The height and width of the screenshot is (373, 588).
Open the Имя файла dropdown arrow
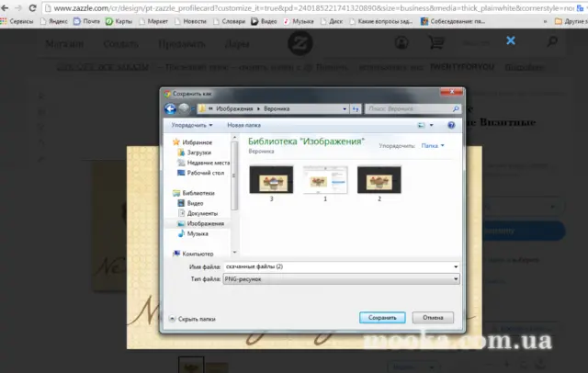[456, 267]
